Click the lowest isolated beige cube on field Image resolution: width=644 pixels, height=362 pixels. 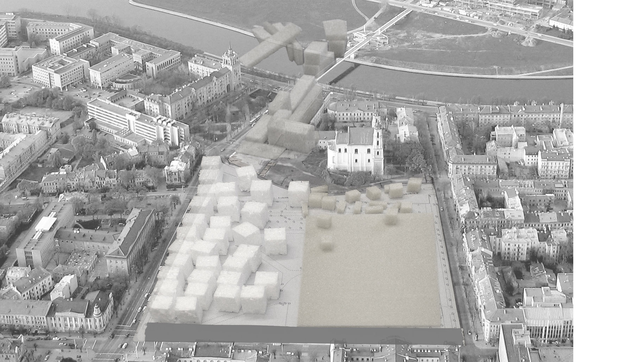pos(327,242)
